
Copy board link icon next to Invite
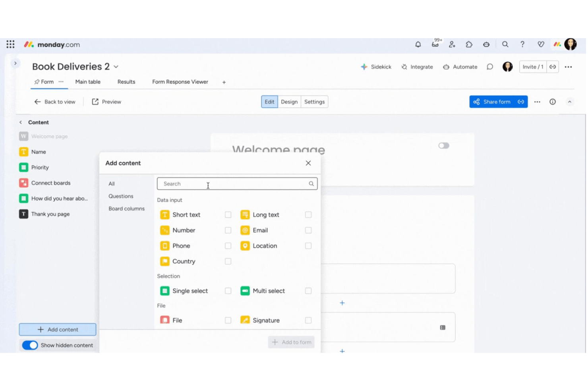553,67
